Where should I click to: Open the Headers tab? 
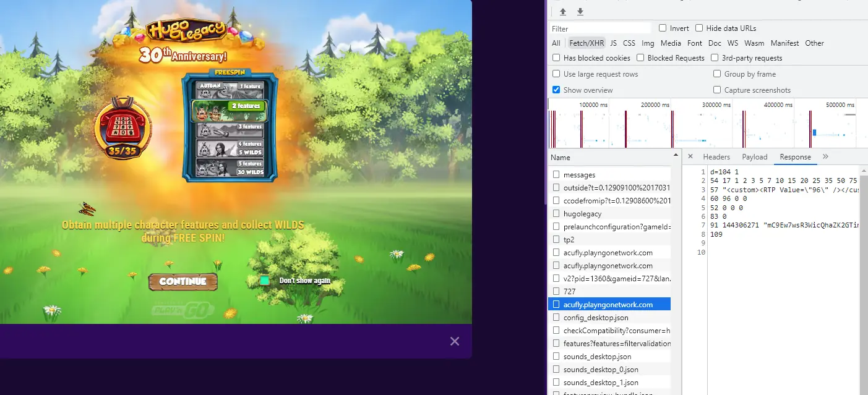(x=716, y=157)
